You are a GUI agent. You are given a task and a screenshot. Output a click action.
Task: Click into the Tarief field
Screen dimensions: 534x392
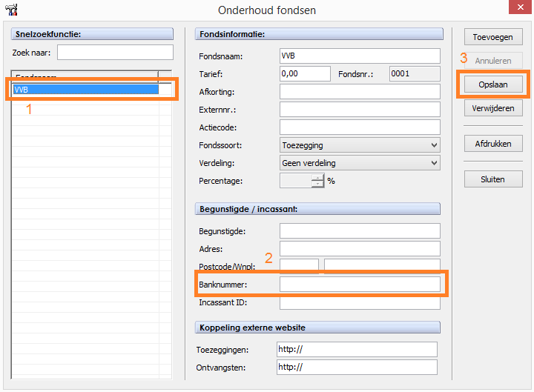305,73
